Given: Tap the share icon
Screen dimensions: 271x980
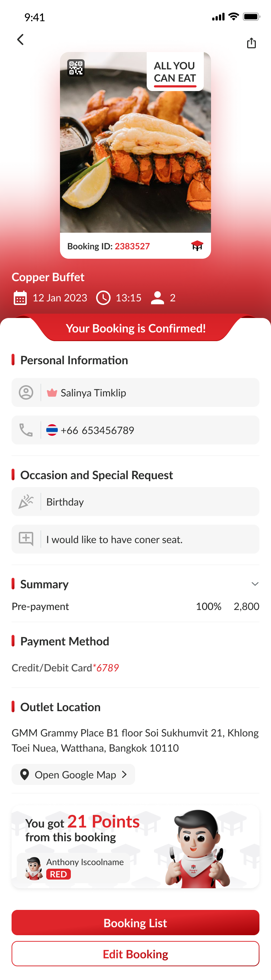Looking at the screenshot, I should (x=251, y=43).
